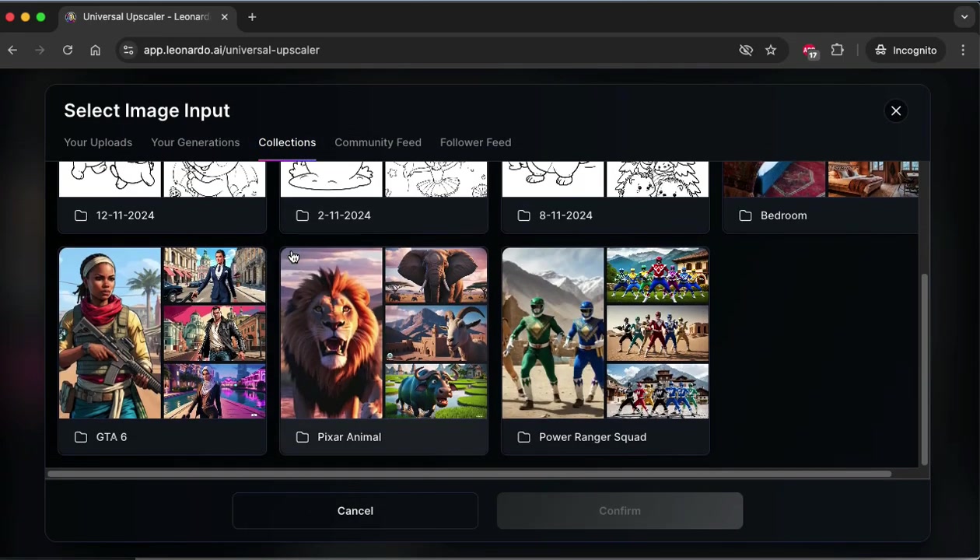Open the GTA 6 collection label
Screen dimensions: 980x560
pyautogui.click(x=111, y=437)
